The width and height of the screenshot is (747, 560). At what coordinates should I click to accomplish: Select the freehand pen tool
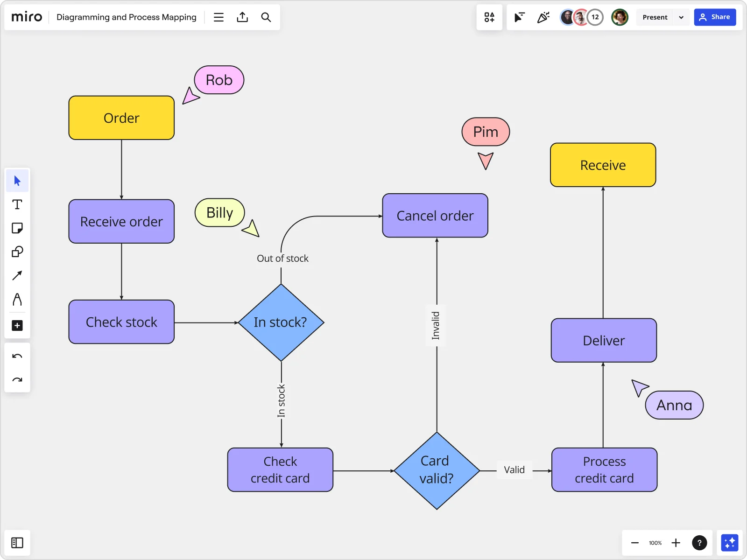(x=17, y=300)
